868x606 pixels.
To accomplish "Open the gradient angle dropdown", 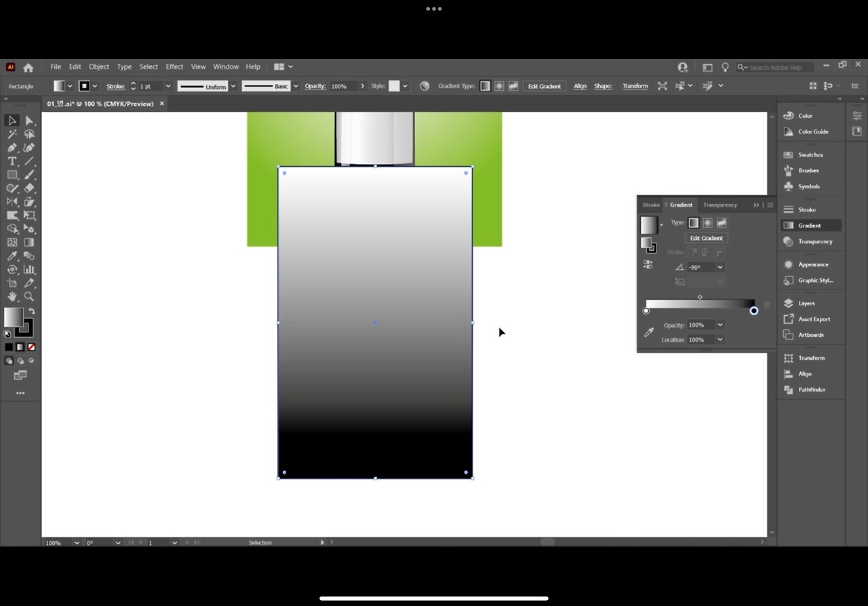I will coord(720,267).
